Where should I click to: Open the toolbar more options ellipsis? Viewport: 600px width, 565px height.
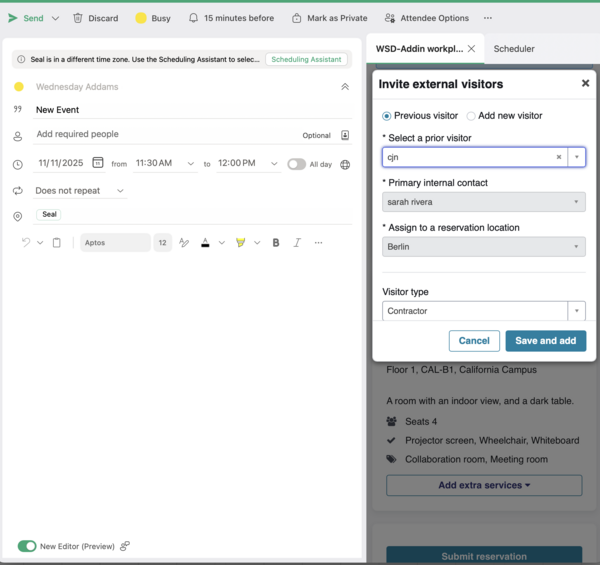(488, 18)
